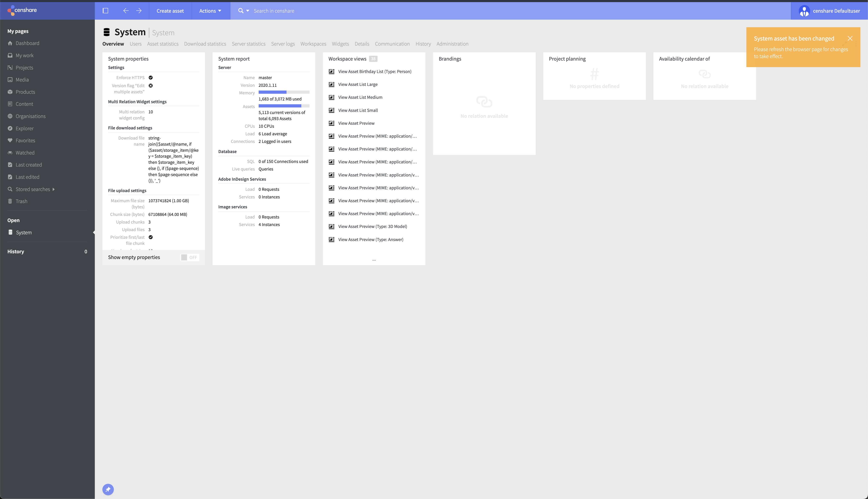The height and width of the screenshot is (499, 868).
Task: Click the Memory usage progress bar
Action: tap(284, 92)
